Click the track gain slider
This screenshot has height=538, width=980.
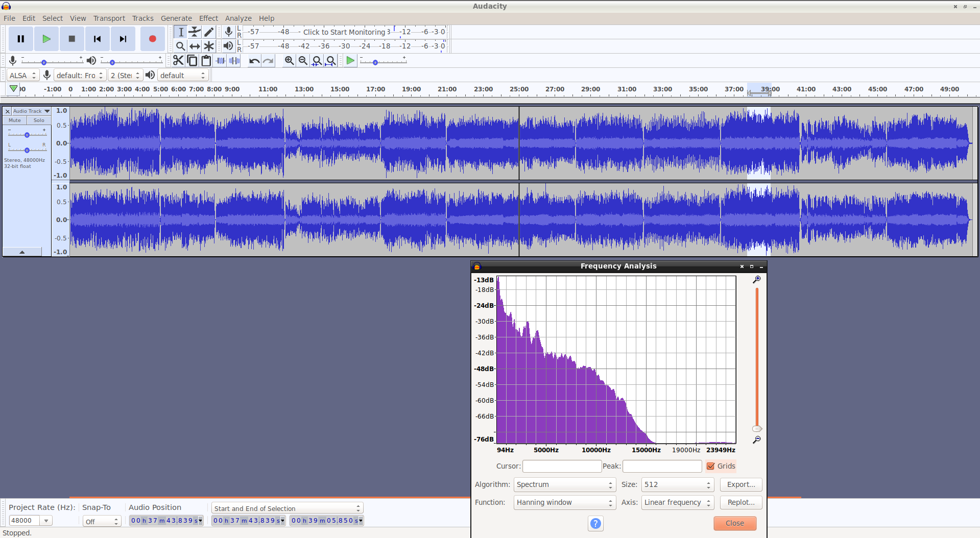tap(27, 134)
